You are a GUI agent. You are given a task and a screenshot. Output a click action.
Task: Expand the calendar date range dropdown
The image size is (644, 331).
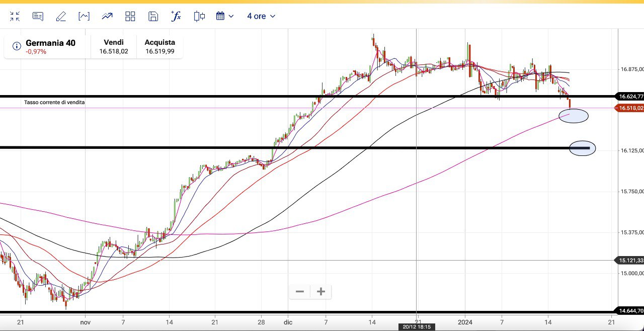[225, 16]
